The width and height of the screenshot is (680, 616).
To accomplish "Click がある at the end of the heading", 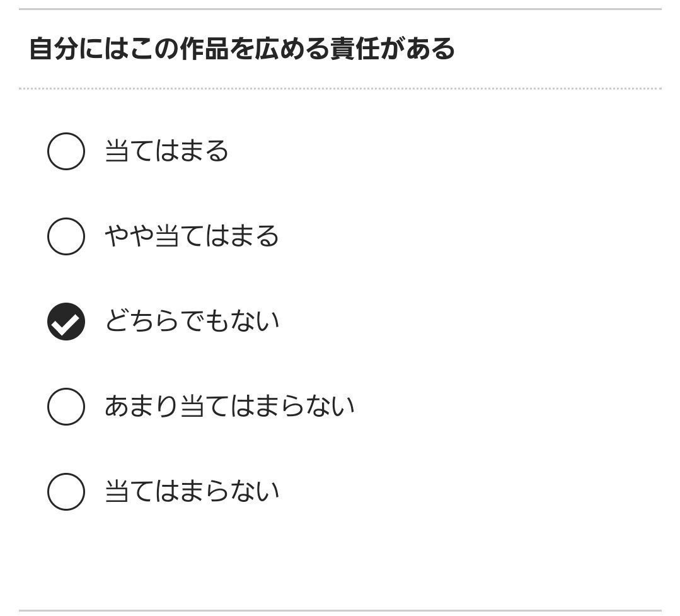I will 417,49.
